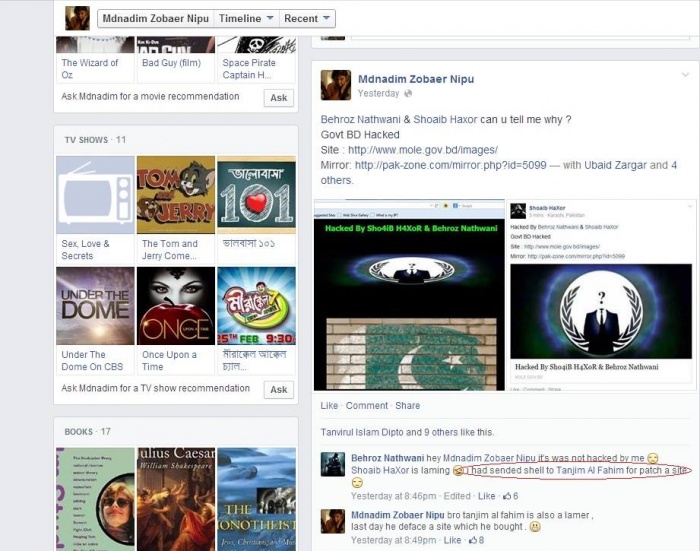The image size is (700, 551).
Task: Open the mole.gov.bd/images site link
Action: [423, 150]
